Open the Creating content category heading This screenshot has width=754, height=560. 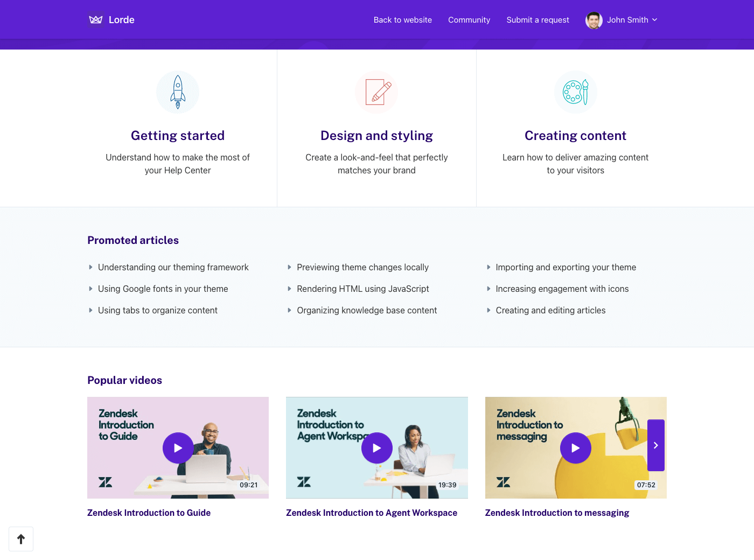(576, 136)
